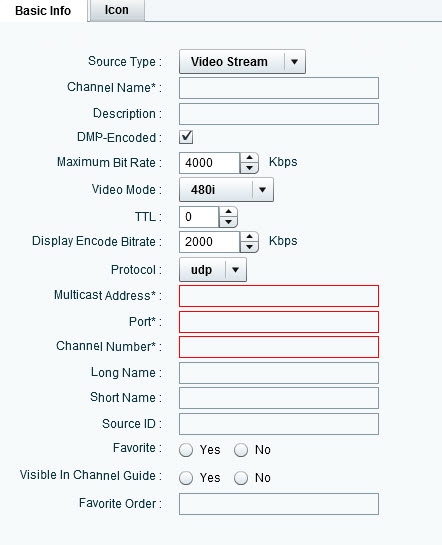Select Yes for Visible In Channel Guide
Viewport: 442px width, 545px height.
pos(186,478)
